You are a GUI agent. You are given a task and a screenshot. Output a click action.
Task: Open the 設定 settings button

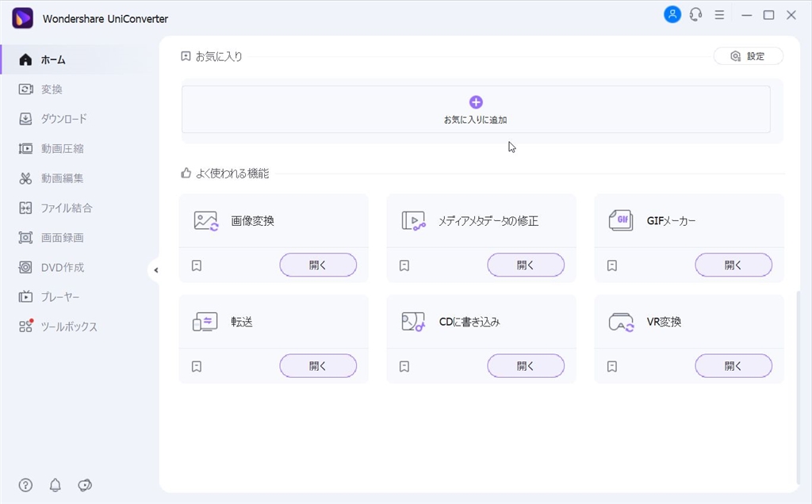pyautogui.click(x=748, y=56)
